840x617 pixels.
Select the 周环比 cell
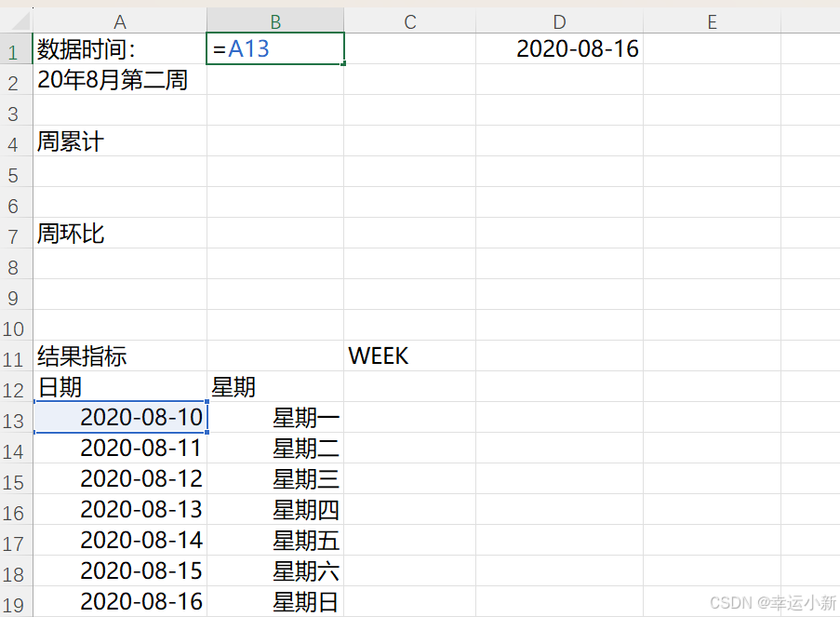pos(119,234)
